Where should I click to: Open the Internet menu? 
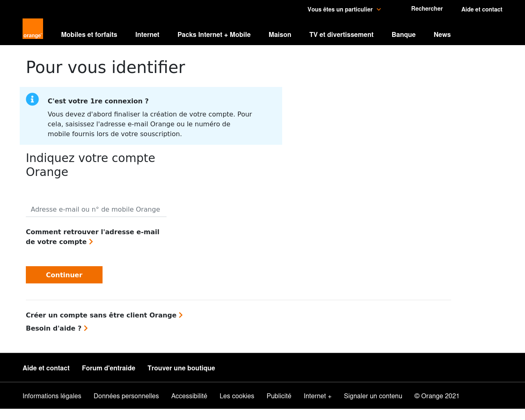pyautogui.click(x=147, y=35)
